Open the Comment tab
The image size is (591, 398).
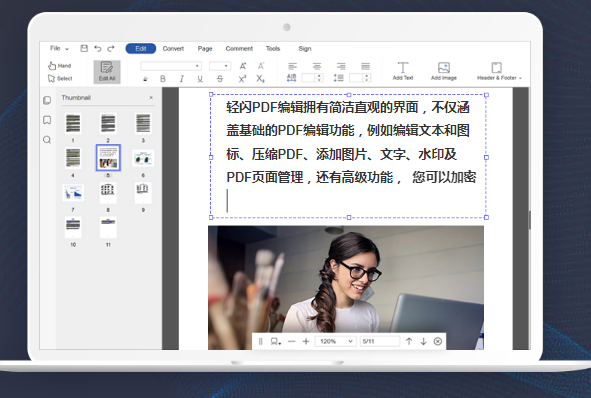[x=239, y=49]
